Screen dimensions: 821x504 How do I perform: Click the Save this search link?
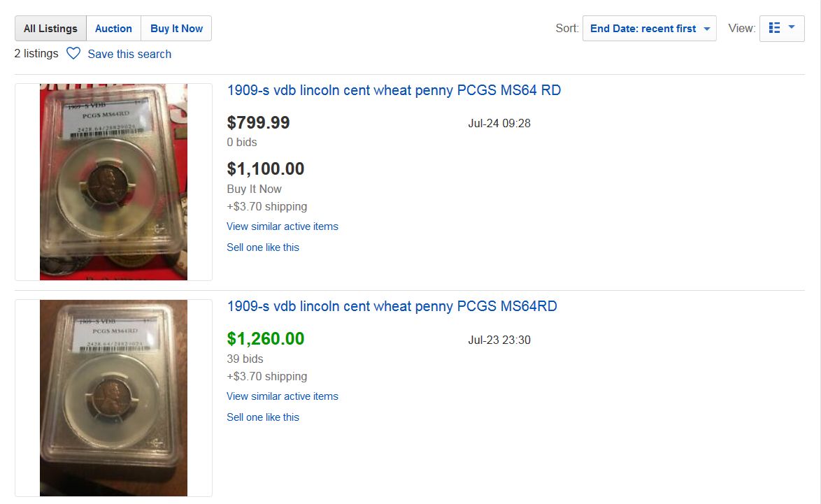129,54
